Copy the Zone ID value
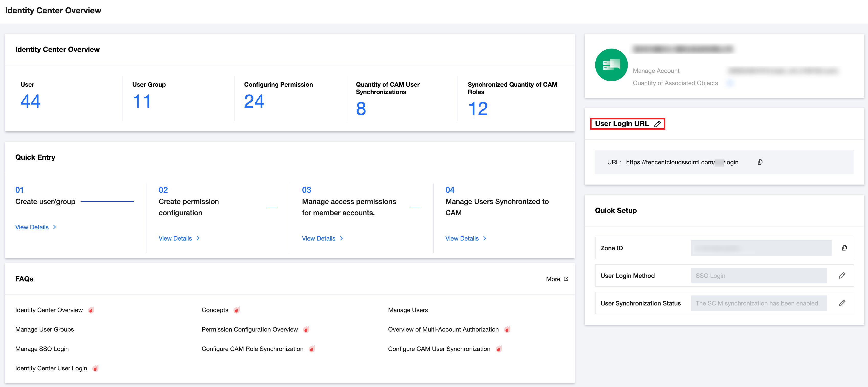The height and width of the screenshot is (387, 868). (x=844, y=248)
